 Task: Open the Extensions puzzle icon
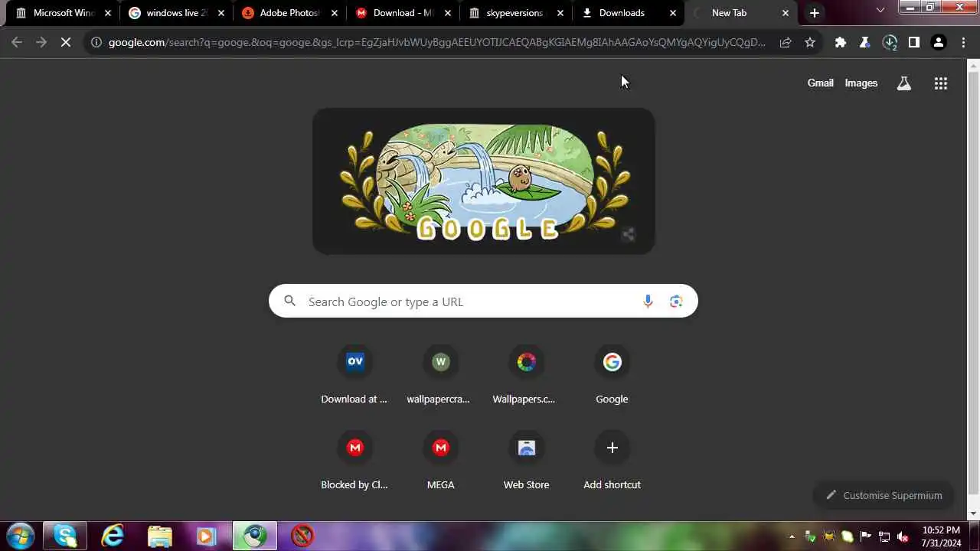click(841, 42)
